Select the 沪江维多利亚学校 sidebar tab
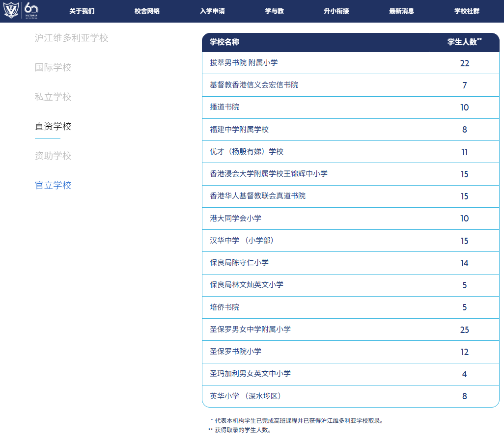Screen dimensions: 504x440 click(71, 38)
